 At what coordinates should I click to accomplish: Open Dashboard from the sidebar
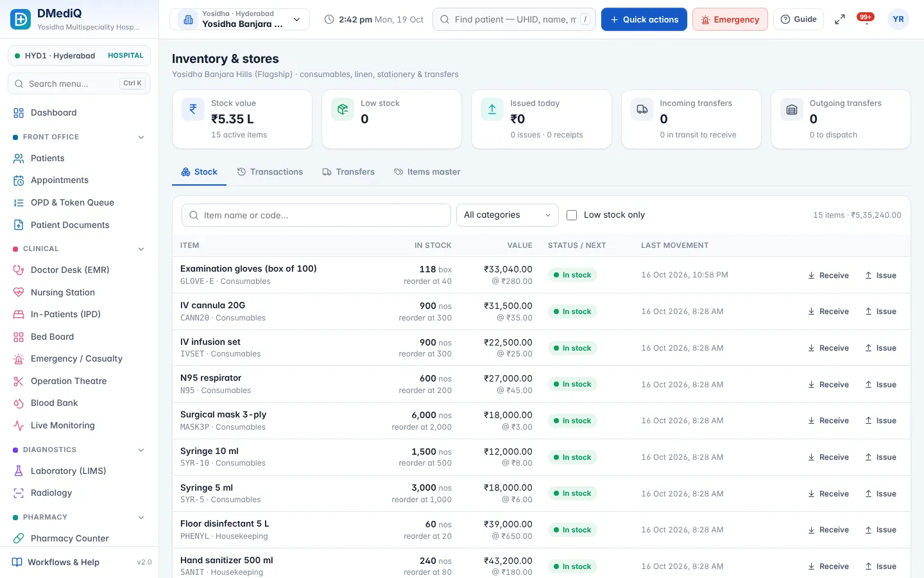point(80,112)
